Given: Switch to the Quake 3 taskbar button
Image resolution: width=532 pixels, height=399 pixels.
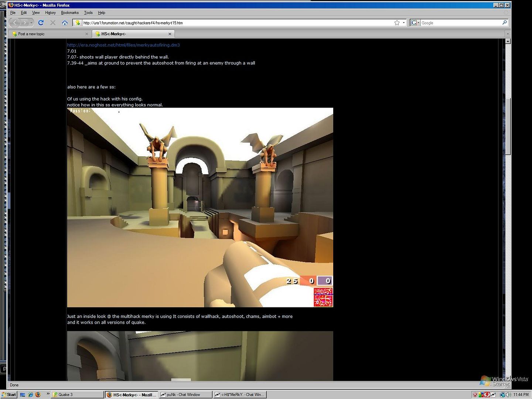Looking at the screenshot, I should click(x=78, y=395).
